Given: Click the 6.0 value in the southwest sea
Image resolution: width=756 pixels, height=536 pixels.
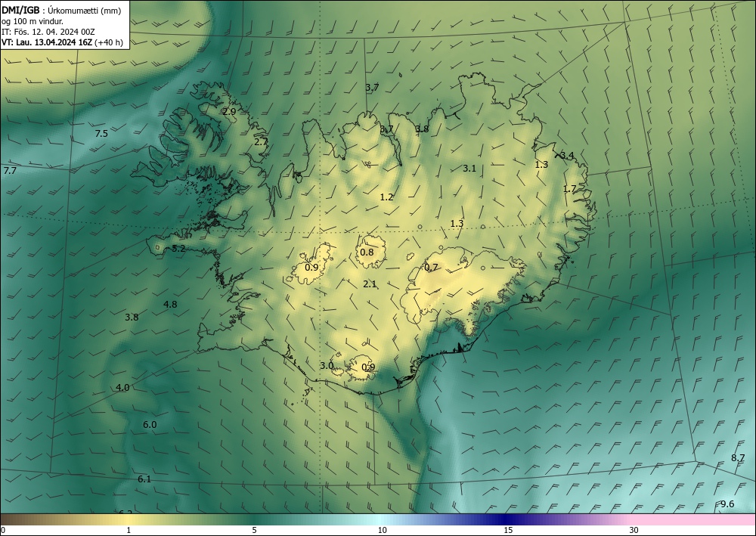Looking at the screenshot, I should click(150, 425).
